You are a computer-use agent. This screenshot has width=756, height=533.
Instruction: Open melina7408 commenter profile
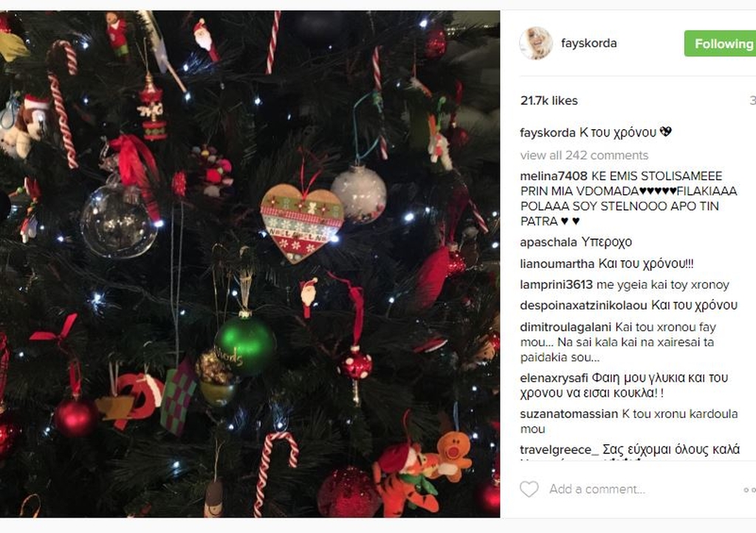tap(554, 176)
